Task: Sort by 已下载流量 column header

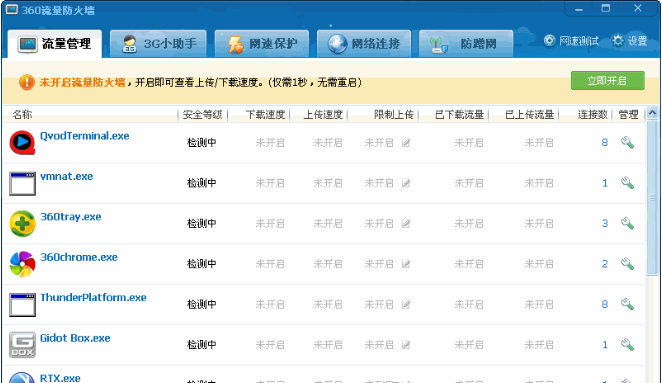Action: coord(459,114)
